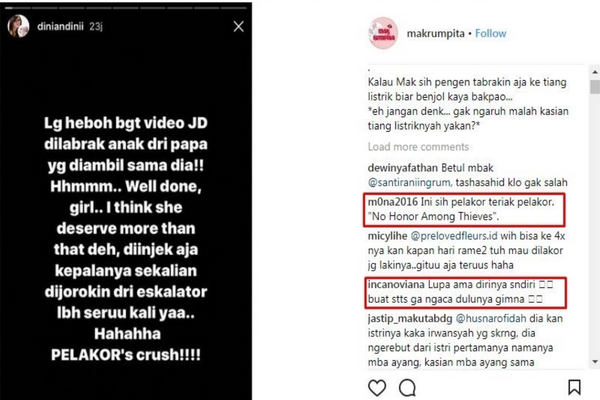Click the makrumpita profile avatar
The image size is (600, 400).
point(383,33)
